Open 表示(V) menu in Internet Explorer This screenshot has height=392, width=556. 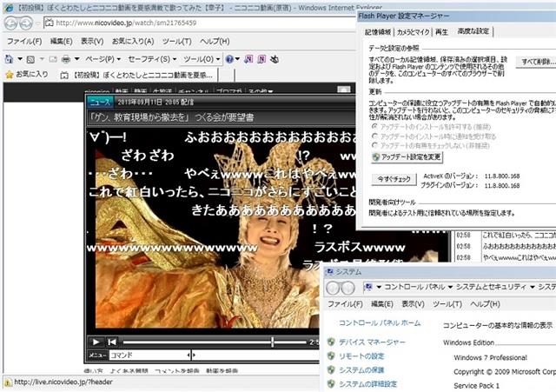click(x=92, y=42)
